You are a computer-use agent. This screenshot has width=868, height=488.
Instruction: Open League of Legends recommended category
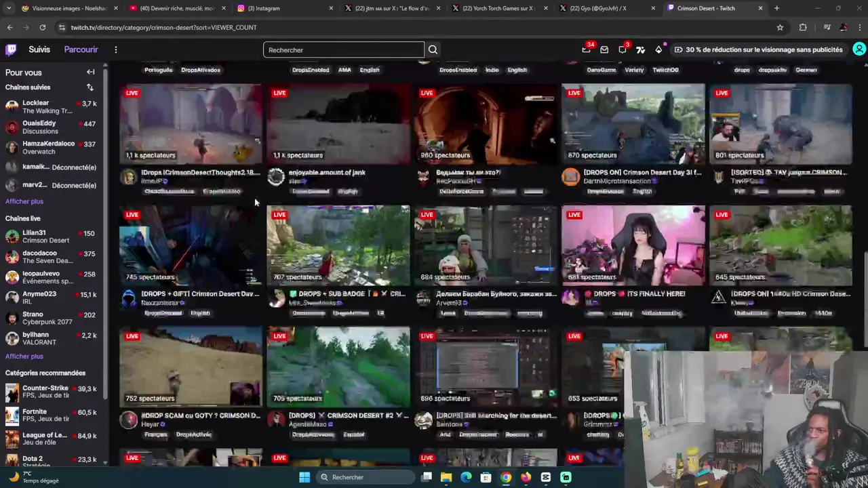52,439
